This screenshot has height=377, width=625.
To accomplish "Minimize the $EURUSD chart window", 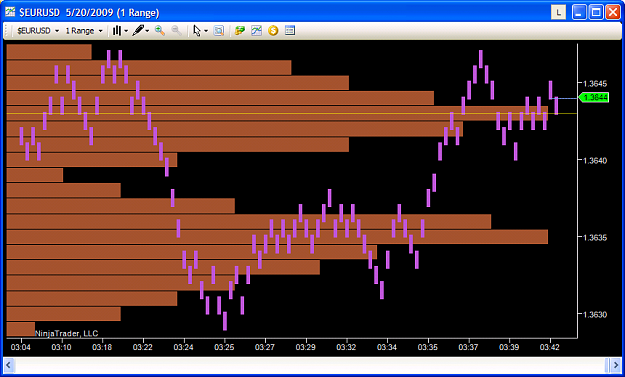I will click(579, 12).
